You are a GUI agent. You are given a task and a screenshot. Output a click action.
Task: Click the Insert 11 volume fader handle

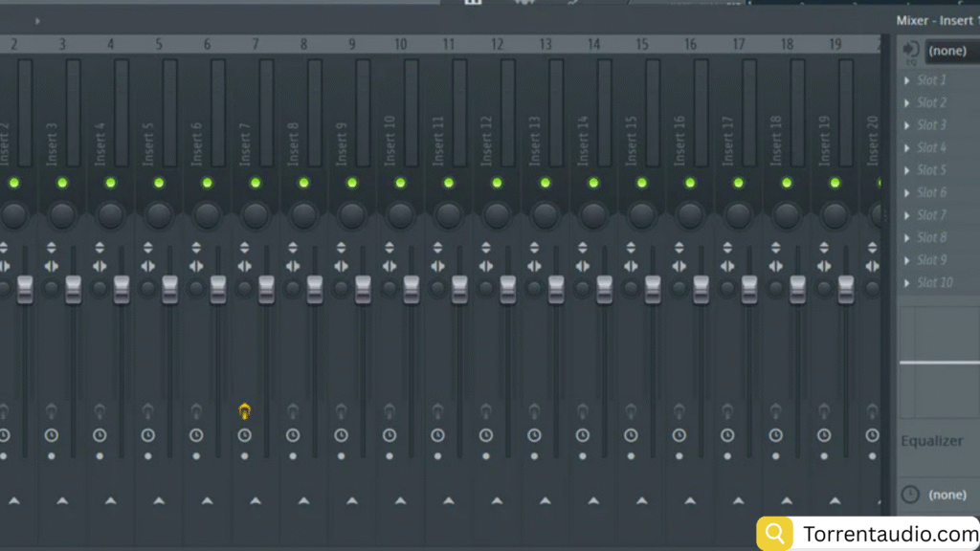(x=459, y=289)
